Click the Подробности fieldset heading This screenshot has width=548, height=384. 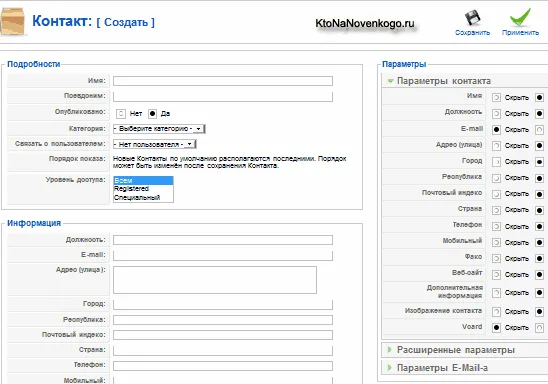(x=34, y=64)
